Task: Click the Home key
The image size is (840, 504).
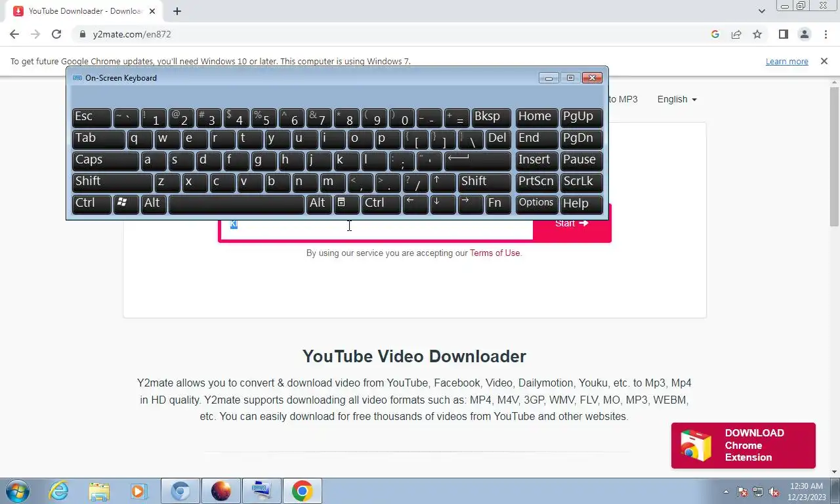Action: point(537,117)
